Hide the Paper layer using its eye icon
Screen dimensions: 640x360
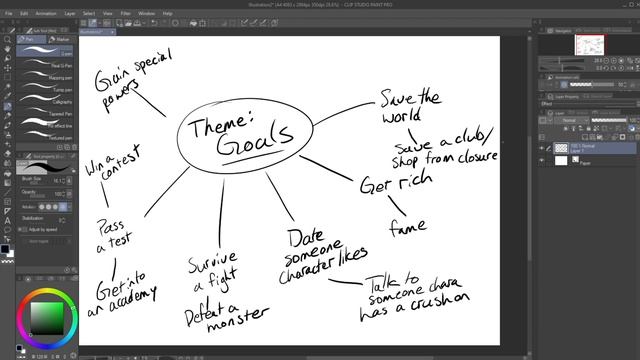(542, 161)
